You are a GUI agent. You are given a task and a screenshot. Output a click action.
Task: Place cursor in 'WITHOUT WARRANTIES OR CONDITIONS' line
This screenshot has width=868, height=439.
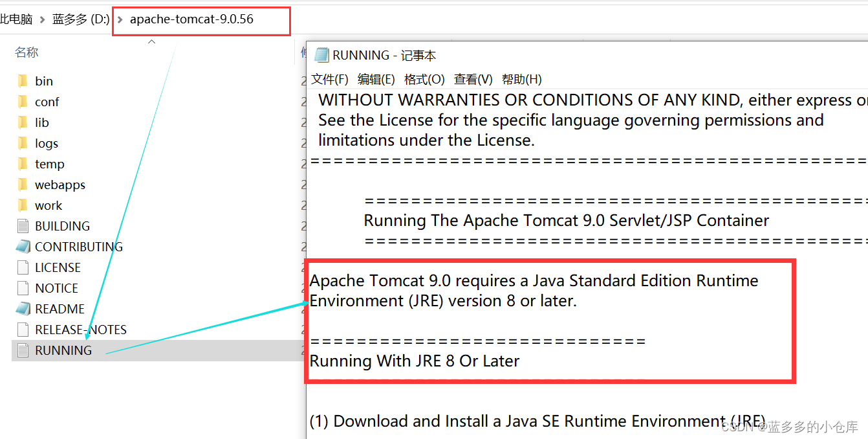point(593,100)
